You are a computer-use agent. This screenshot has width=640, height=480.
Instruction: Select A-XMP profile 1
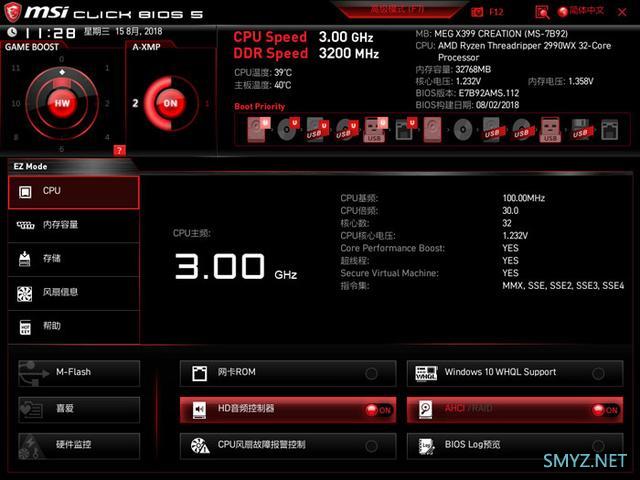tap(207, 104)
